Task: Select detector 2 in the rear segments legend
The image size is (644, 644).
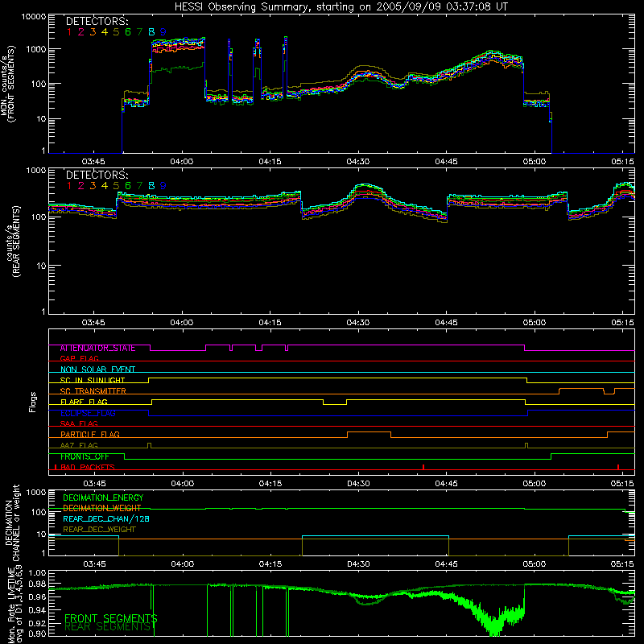Action: coord(81,186)
